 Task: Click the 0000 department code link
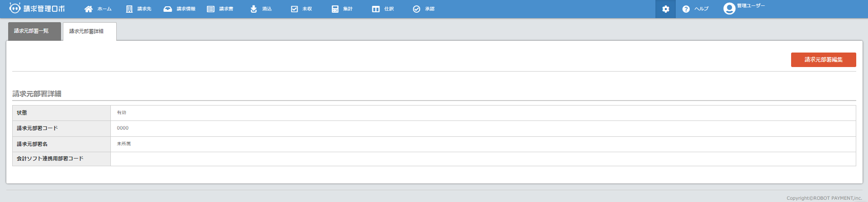click(123, 128)
